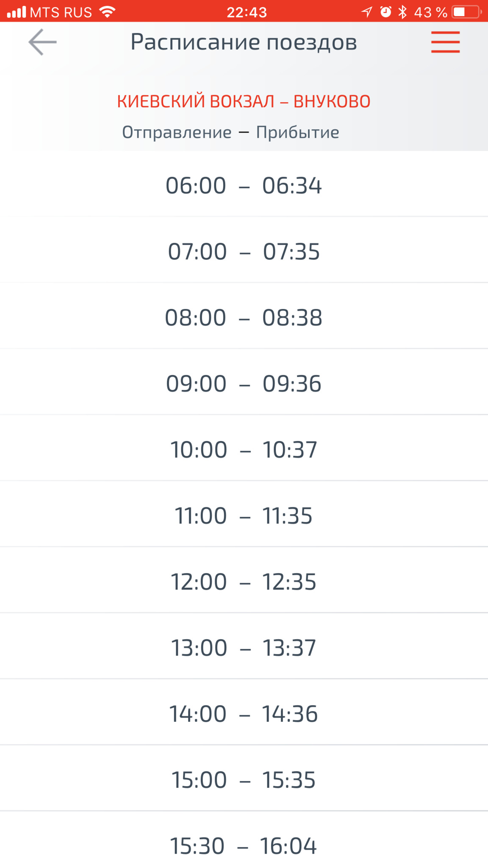
Task: Tap the cellular signal bars
Action: [x=17, y=12]
